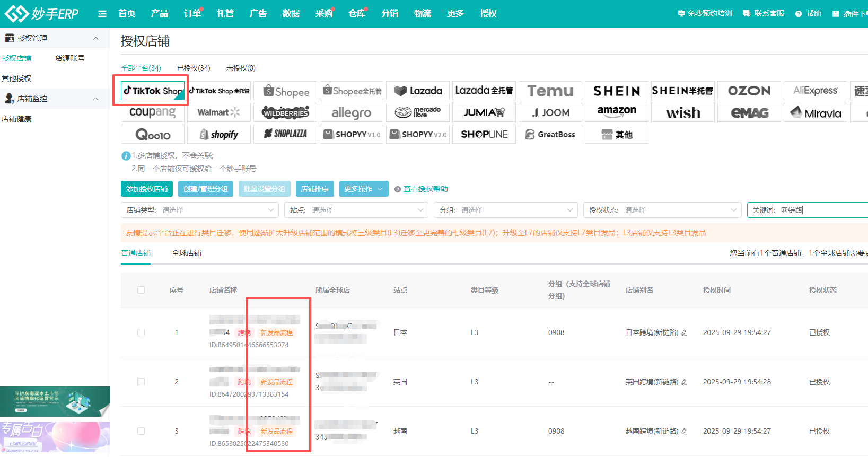Choose the Temu platform tile
This screenshot has height=457, width=868.
click(550, 91)
